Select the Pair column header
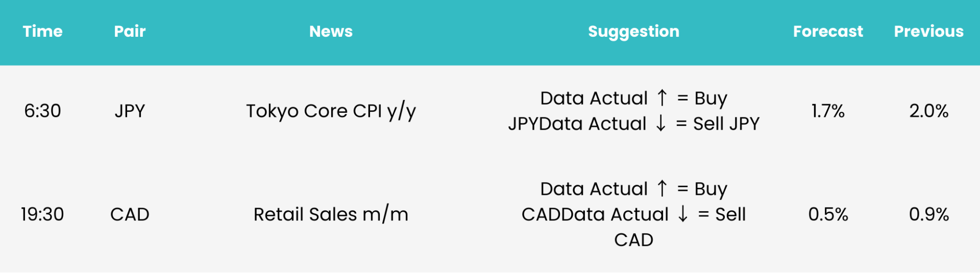980x275 pixels. point(130,32)
